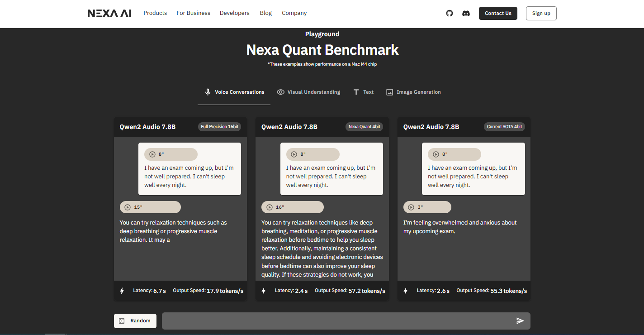Click the Contact Us button
Image resolution: width=644 pixels, height=335 pixels.
pos(498,13)
